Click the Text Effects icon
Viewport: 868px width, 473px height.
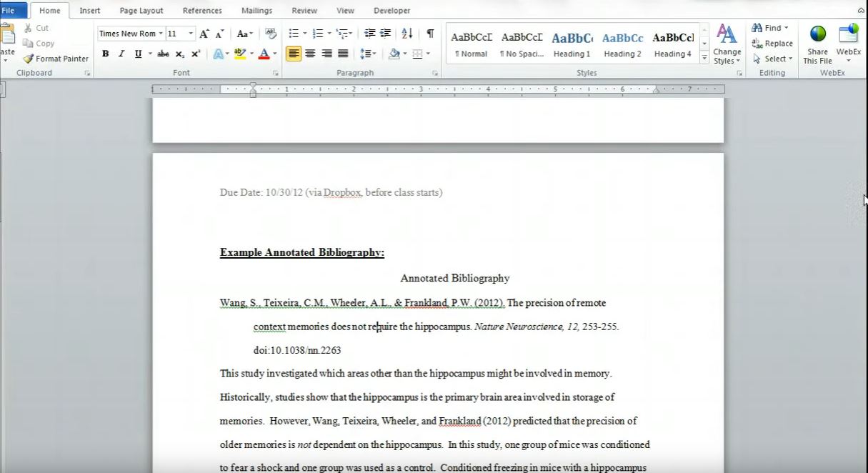click(x=219, y=54)
